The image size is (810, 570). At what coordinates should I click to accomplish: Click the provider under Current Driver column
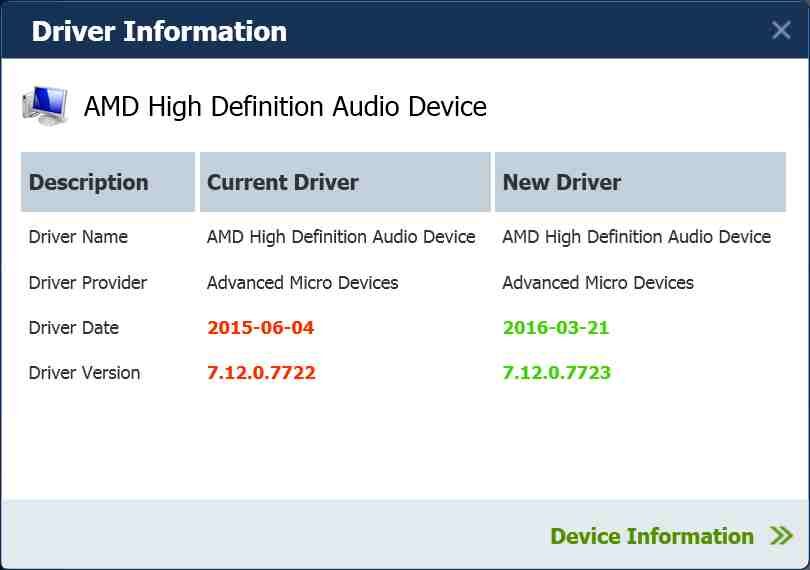302,283
